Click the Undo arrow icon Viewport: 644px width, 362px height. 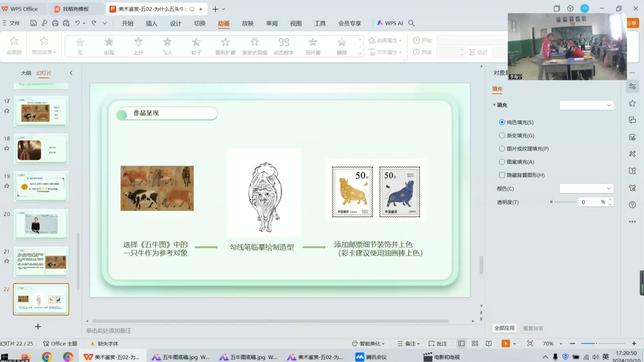point(77,23)
